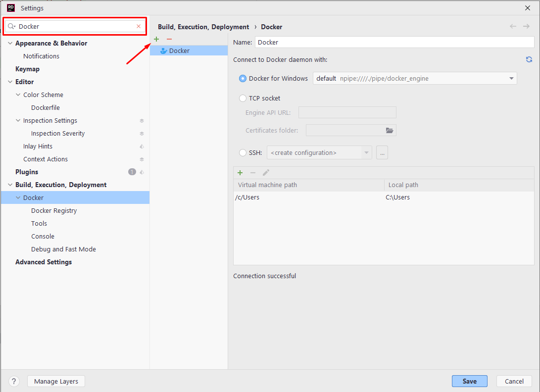This screenshot has height=392, width=540.
Task: Browse for certificates folder icon
Action: 390,130
